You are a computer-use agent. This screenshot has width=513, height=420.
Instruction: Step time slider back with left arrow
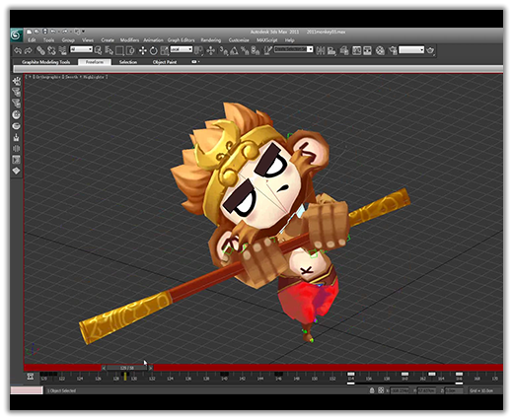pos(104,368)
